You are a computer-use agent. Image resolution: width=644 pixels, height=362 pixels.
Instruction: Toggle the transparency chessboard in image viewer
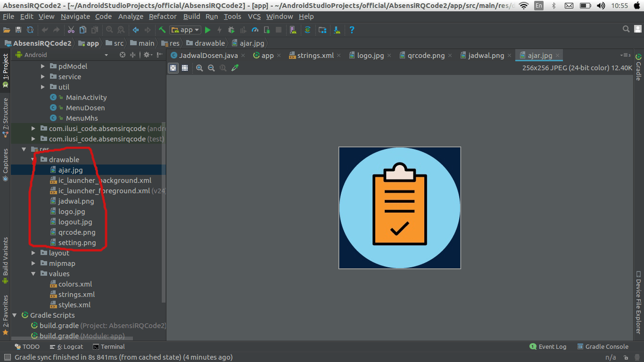pos(173,68)
